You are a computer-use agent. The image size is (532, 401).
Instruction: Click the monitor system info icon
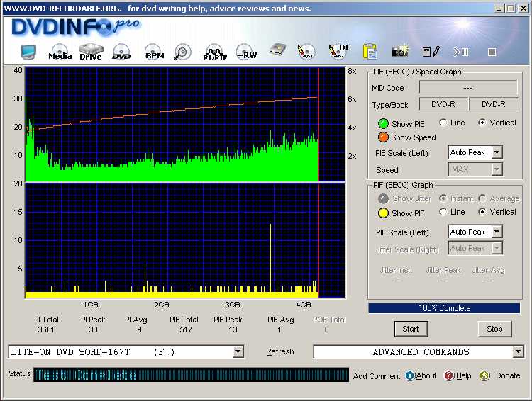(28, 52)
